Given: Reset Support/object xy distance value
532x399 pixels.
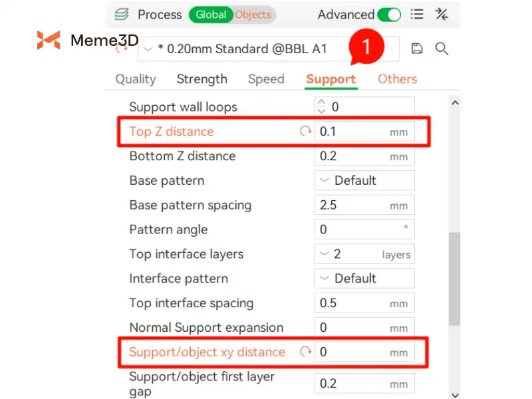Looking at the screenshot, I should click(x=305, y=352).
